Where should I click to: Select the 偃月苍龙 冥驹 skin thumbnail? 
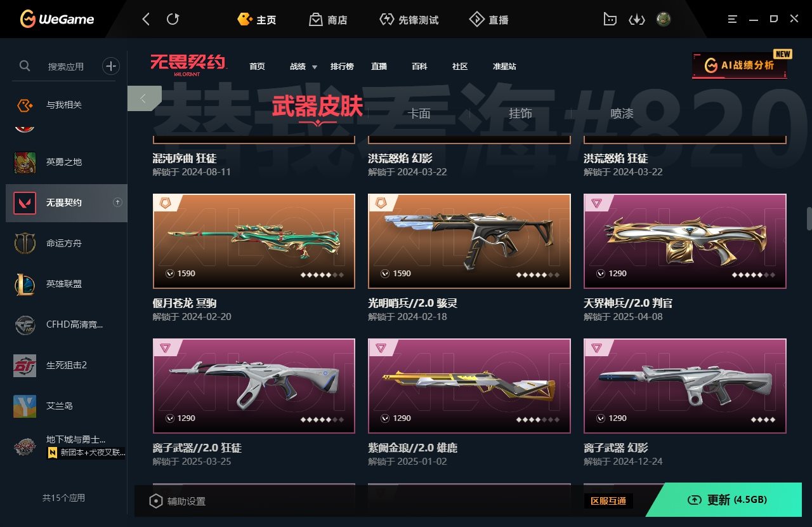tap(254, 241)
